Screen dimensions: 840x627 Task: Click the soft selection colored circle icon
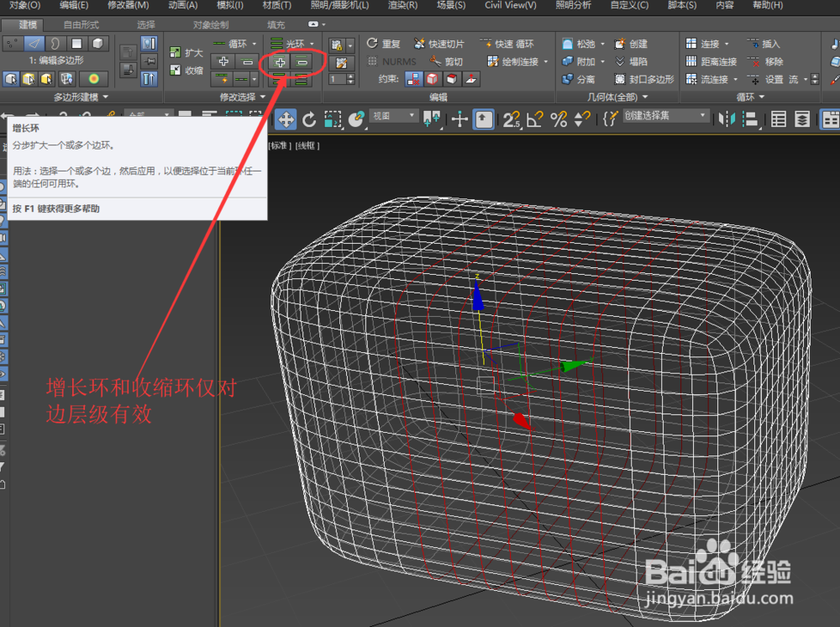94,79
